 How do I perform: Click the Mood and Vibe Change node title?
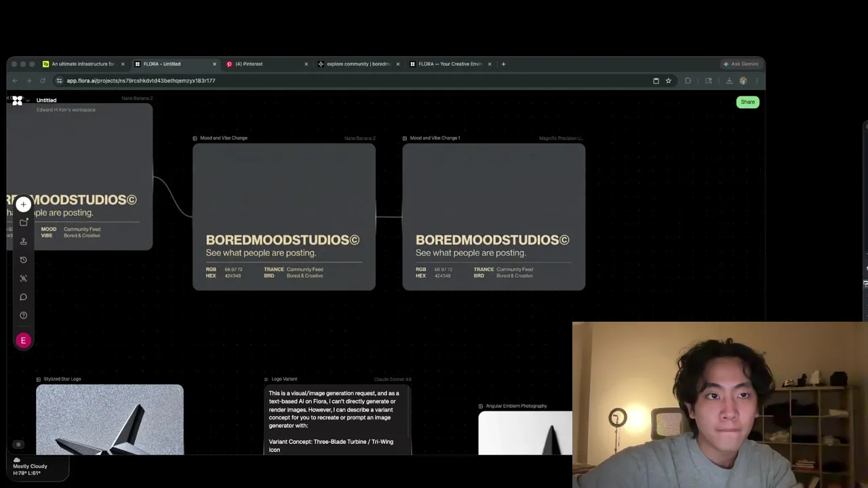click(x=224, y=138)
